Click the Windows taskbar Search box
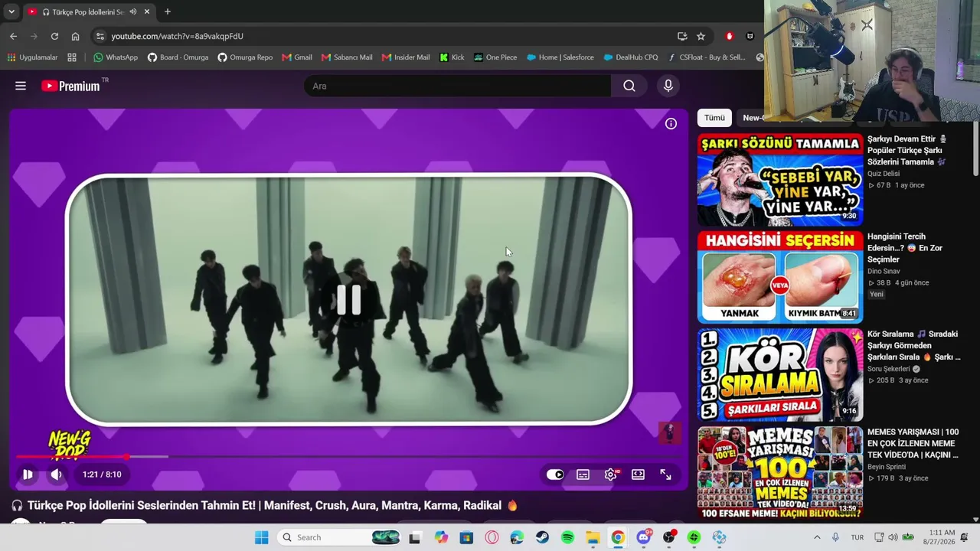The image size is (980, 551). point(338,537)
